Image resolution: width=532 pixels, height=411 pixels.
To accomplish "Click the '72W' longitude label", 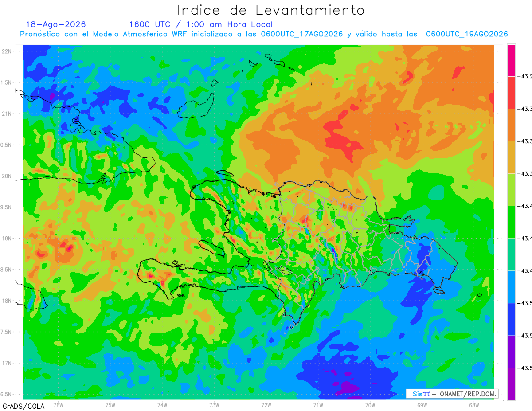I will pyautogui.click(x=266, y=405).
